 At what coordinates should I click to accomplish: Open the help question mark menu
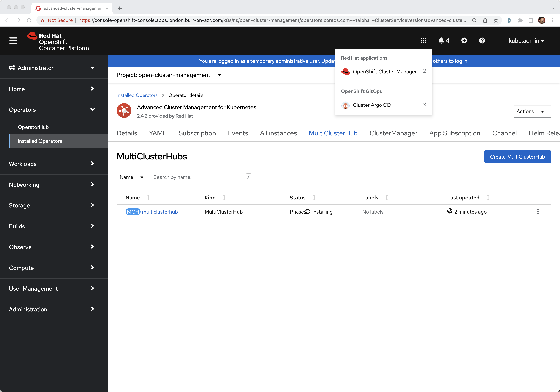coord(482,40)
